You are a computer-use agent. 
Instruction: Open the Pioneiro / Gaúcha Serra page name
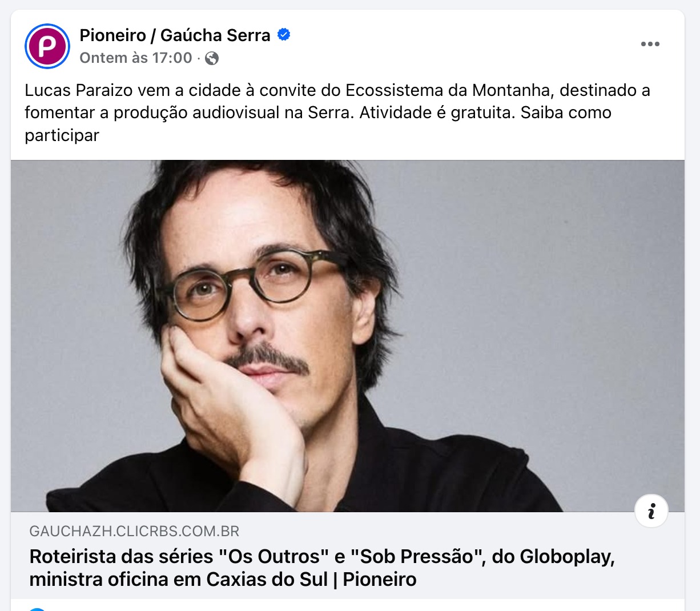pos(175,35)
